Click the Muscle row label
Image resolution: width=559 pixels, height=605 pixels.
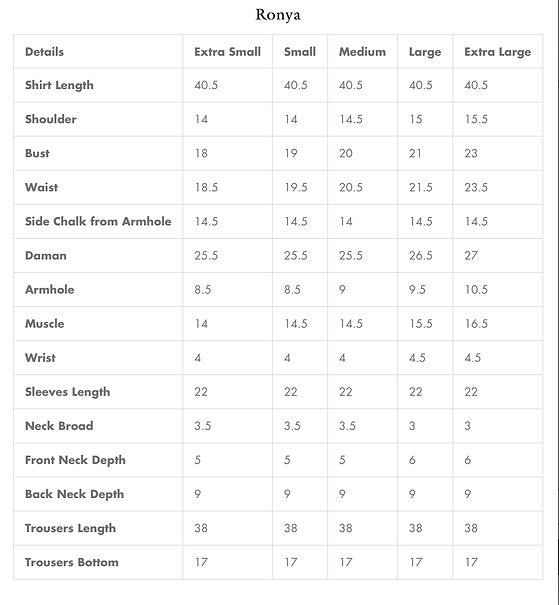44,323
